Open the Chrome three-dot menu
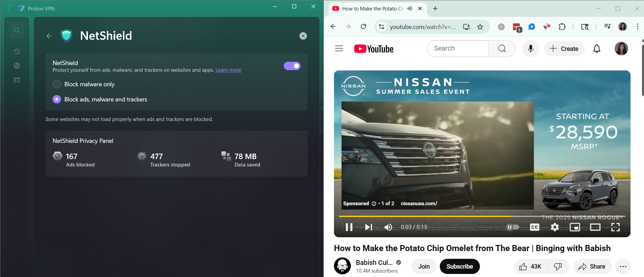The image size is (644, 277). [638, 27]
